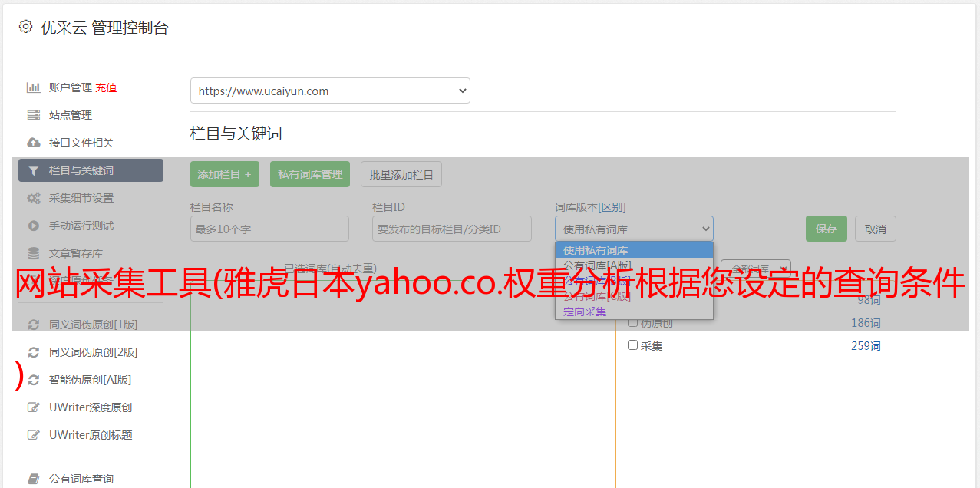Tick the 采集 checkbox

(x=633, y=345)
